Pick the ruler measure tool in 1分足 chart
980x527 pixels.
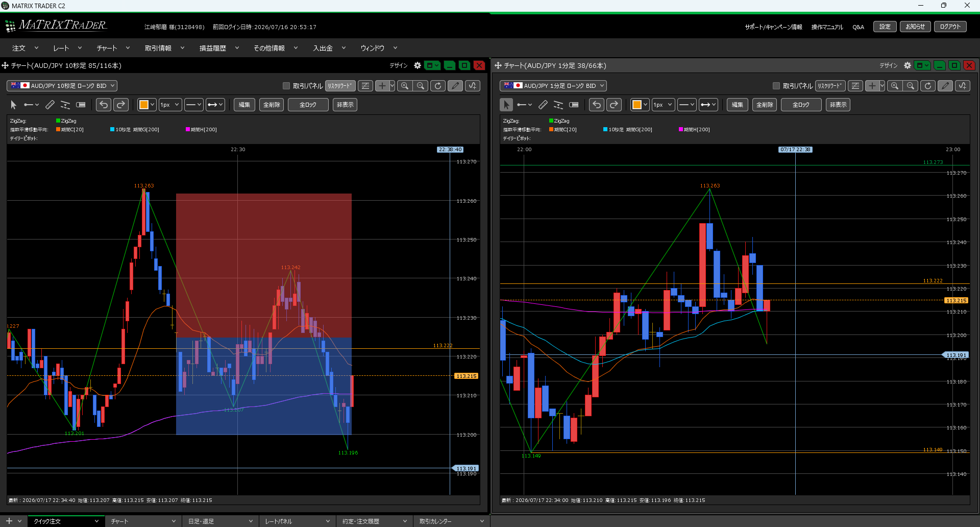(543, 105)
